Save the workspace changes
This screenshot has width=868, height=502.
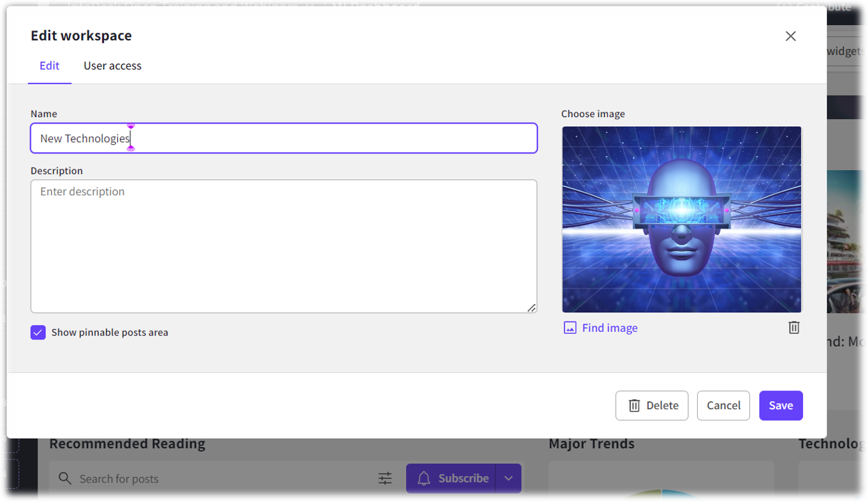[781, 406]
